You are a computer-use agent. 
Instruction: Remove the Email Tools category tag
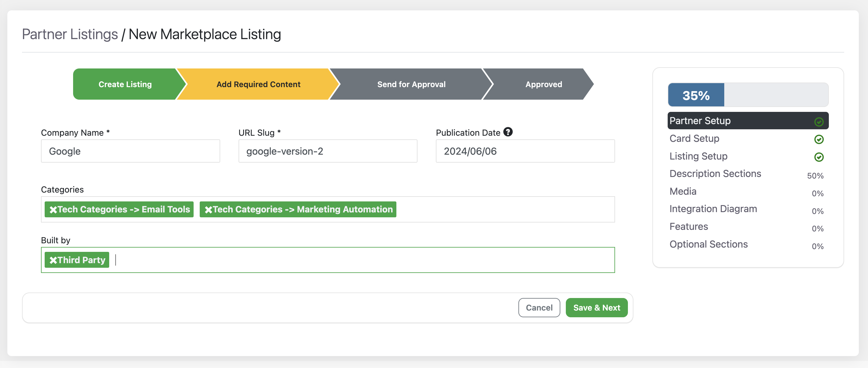pos(53,210)
